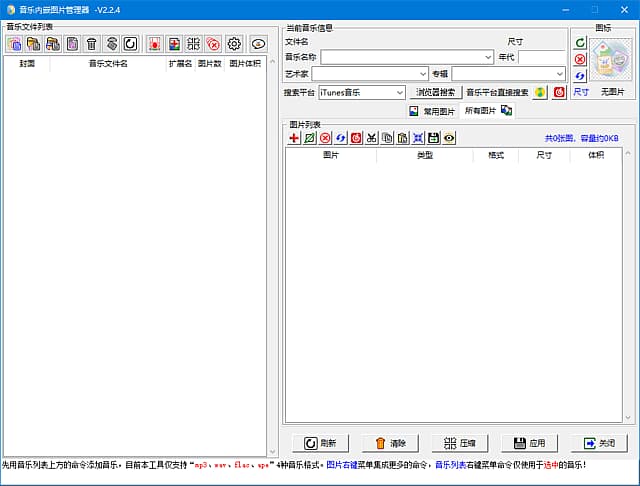Click the 年代 input field
Screen dimensions: 640x486
541,58
